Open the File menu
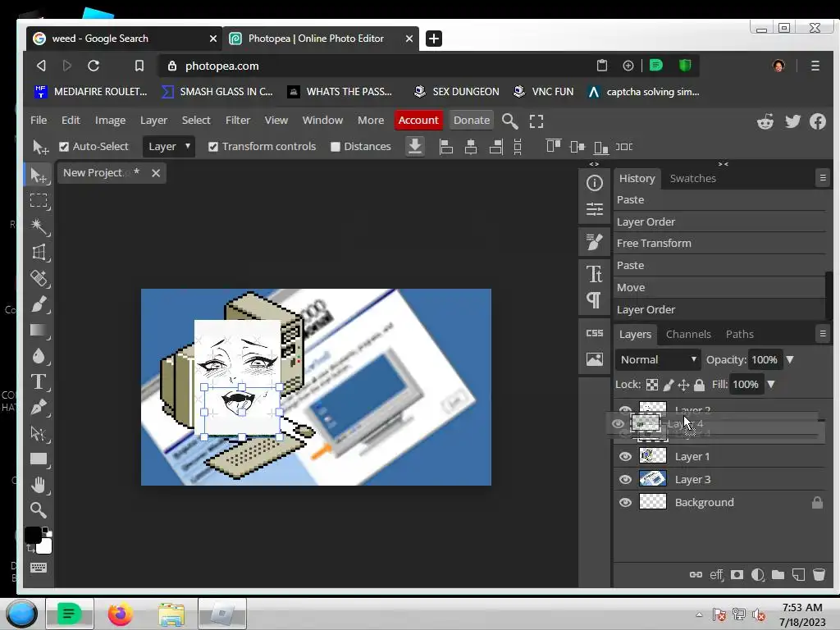 [x=39, y=121]
